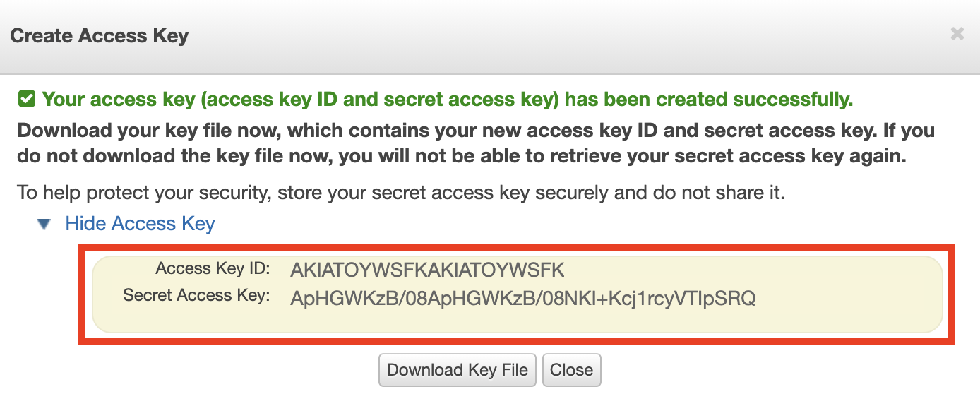Click the Hide Access Key link
The image size is (980, 394).
[140, 224]
